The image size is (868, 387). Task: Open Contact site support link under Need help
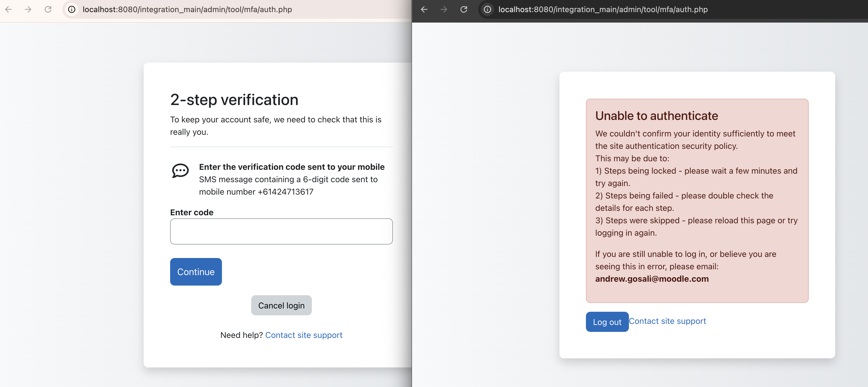click(304, 335)
